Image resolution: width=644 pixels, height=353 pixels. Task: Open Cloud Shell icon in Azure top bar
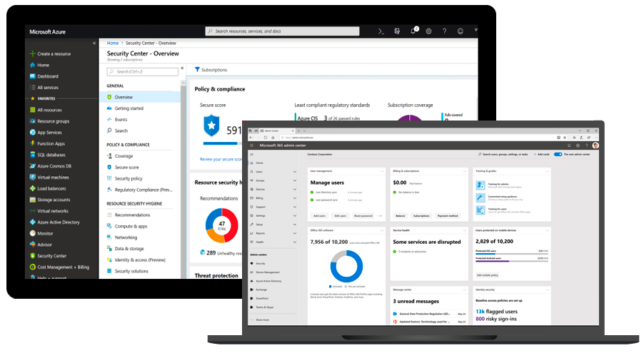[x=381, y=31]
